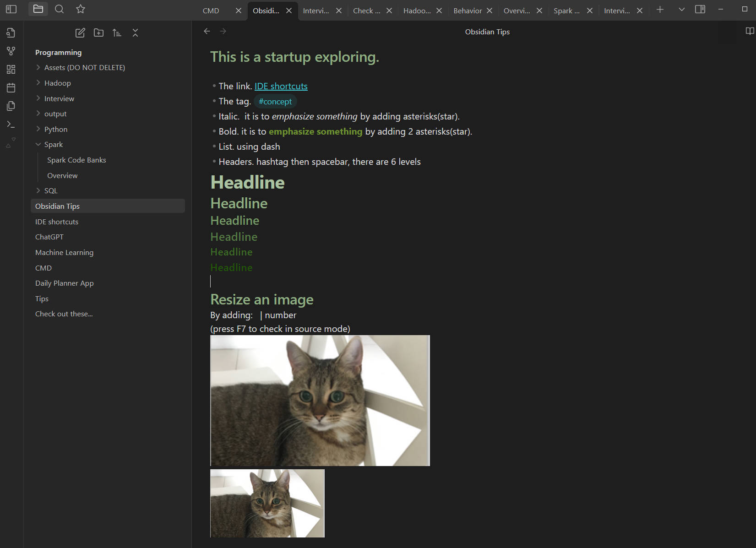Image resolution: width=756 pixels, height=548 pixels.
Task: Open the quick switcher icon in ribbon
Action: [11, 33]
